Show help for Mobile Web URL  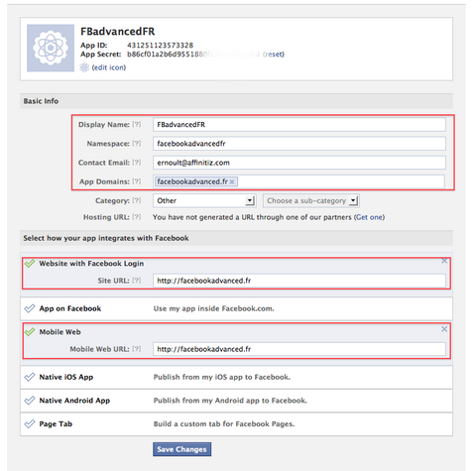(137, 349)
